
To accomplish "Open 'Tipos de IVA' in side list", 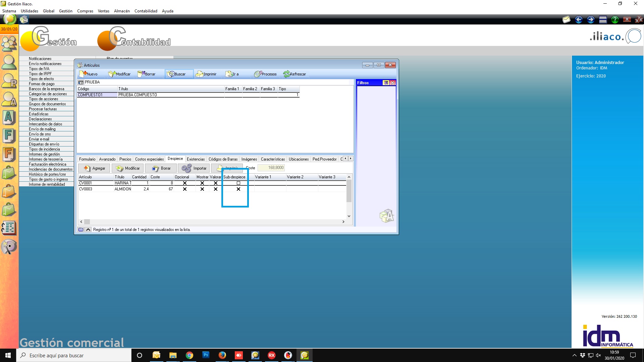I will pyautogui.click(x=39, y=69).
